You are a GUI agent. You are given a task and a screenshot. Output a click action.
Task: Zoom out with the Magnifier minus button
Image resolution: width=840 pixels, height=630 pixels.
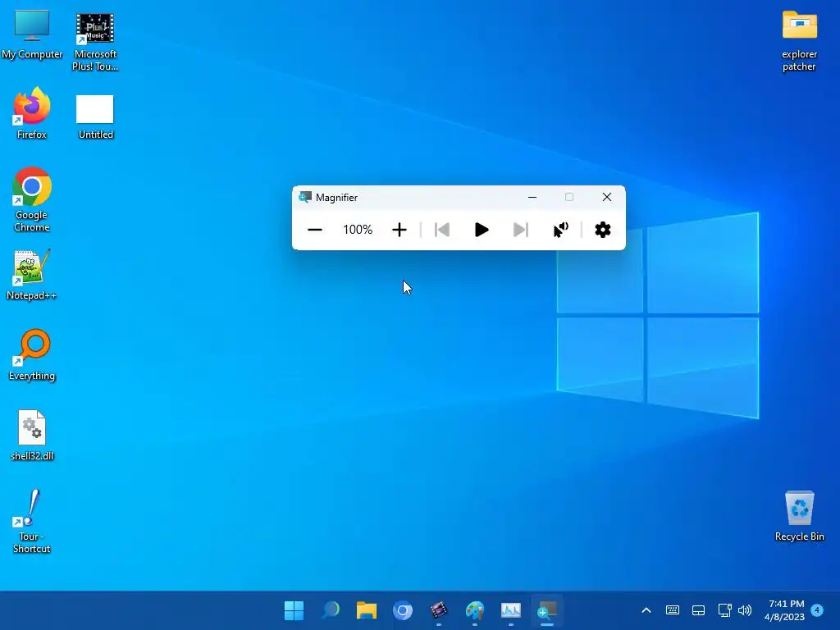point(315,230)
